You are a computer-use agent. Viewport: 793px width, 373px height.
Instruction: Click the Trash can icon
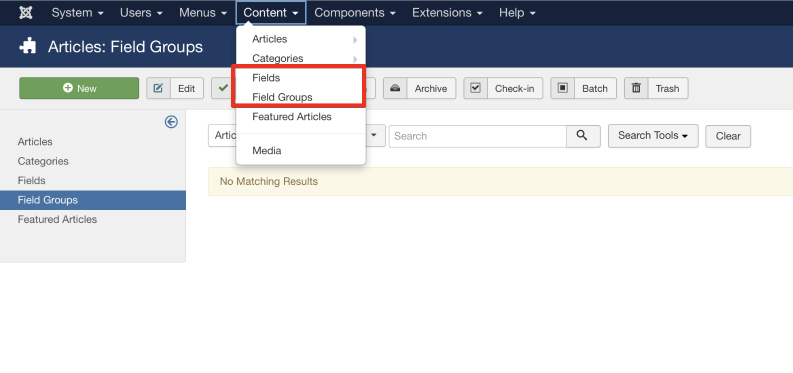point(636,88)
